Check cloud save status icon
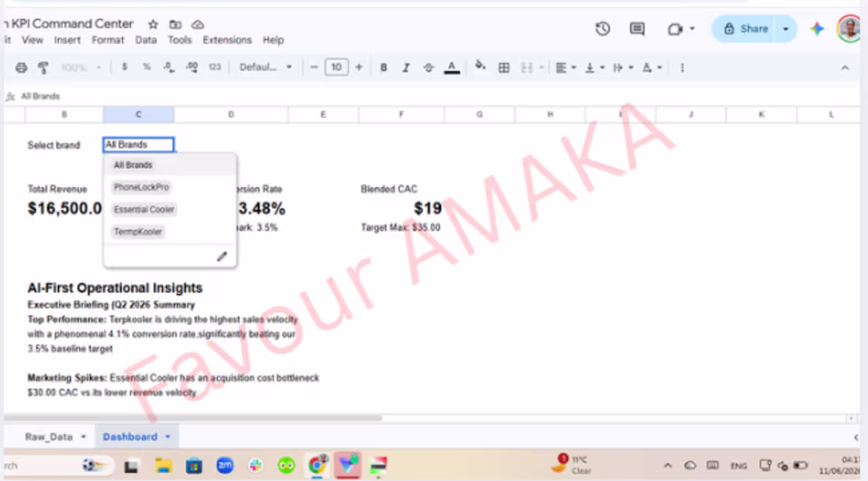 pyautogui.click(x=197, y=24)
